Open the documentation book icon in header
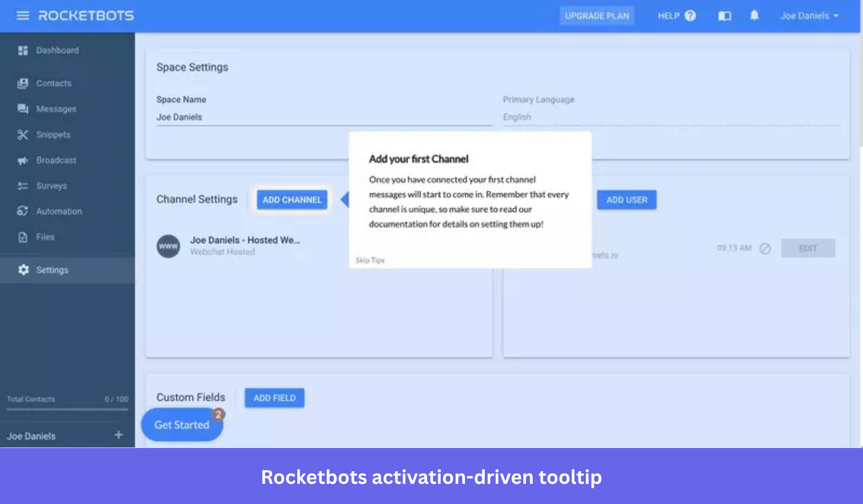863x504 pixels. (724, 16)
